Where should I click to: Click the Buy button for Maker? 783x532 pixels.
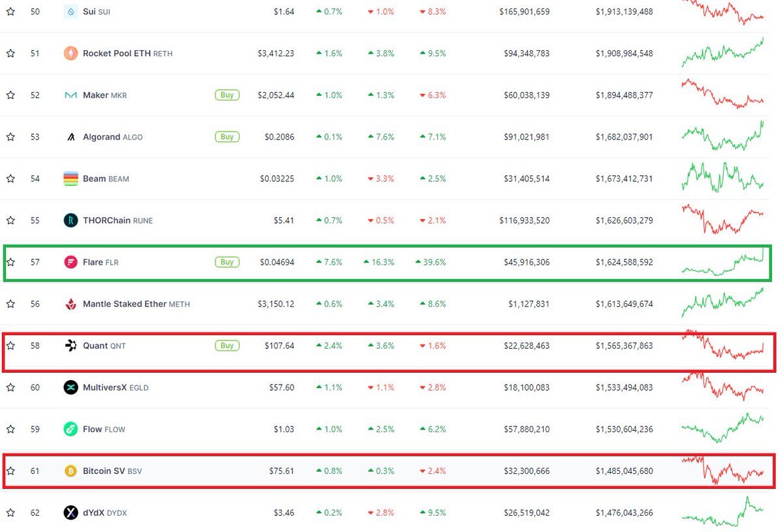pos(227,95)
